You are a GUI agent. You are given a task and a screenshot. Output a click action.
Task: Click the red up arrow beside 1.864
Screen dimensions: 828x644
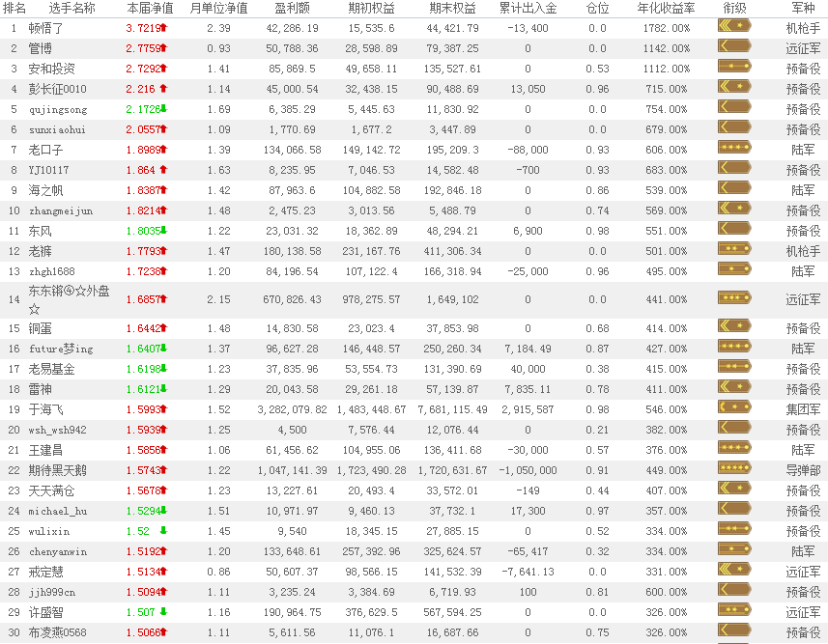pos(163,169)
